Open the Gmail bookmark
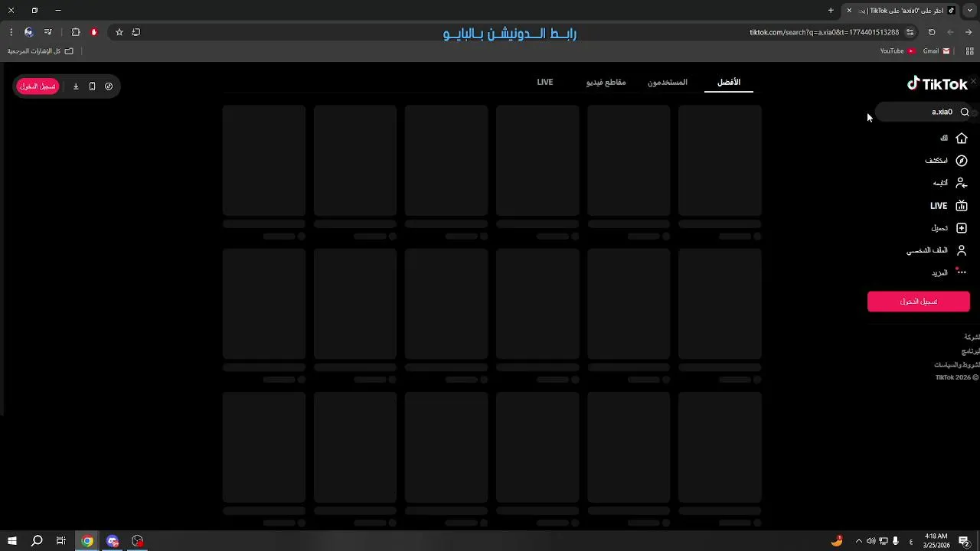The width and height of the screenshot is (980, 551). click(936, 51)
